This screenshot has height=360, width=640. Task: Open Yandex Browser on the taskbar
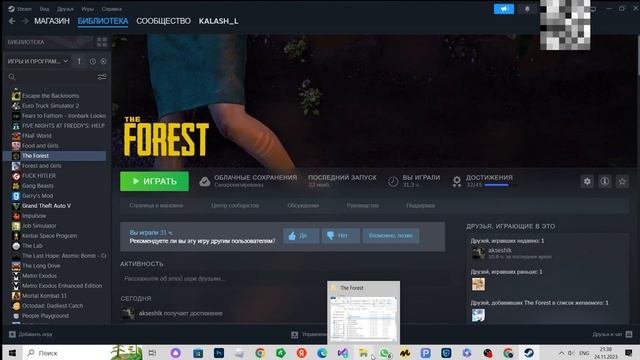(301, 353)
